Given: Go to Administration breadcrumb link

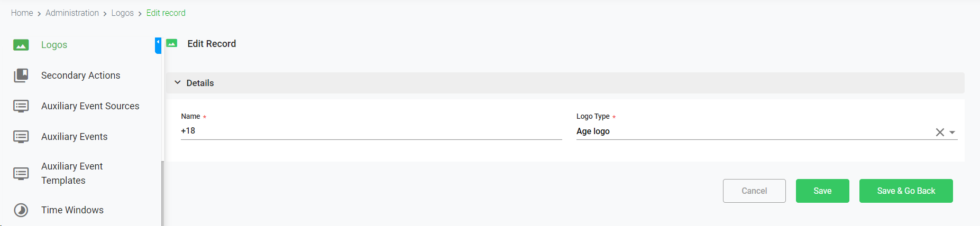Looking at the screenshot, I should 72,13.
